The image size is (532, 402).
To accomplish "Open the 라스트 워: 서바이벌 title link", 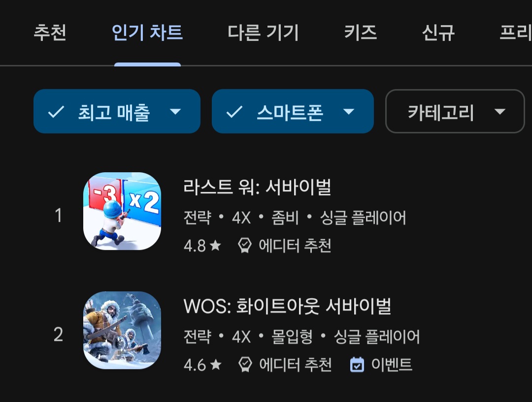I will (x=257, y=187).
